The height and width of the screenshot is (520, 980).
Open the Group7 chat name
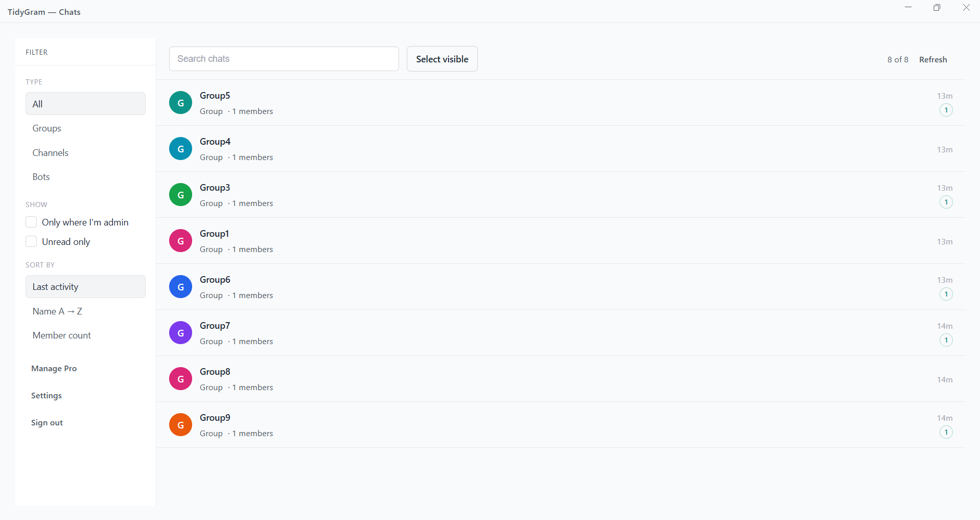pyautogui.click(x=215, y=326)
